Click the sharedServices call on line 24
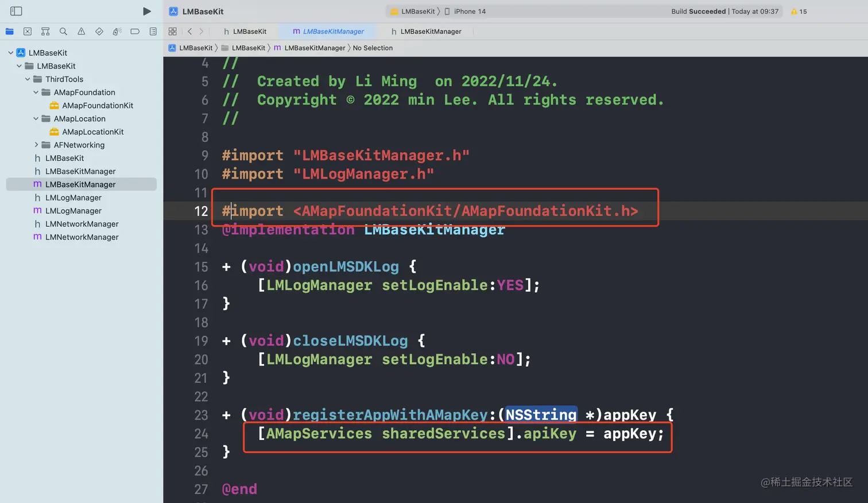Screen dimensions: 868x503 (443, 434)
